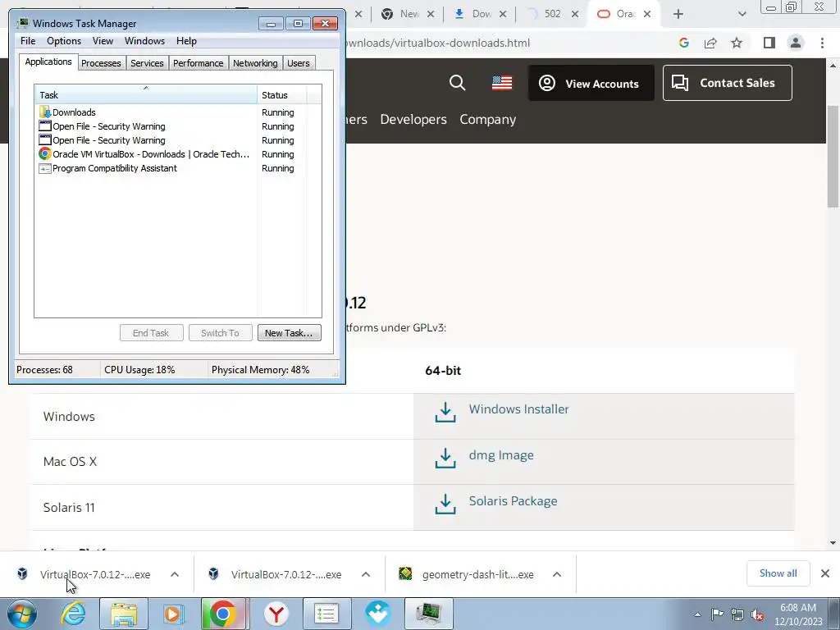
Task: Click the blue checkmark app in taskbar
Action: (x=378, y=614)
